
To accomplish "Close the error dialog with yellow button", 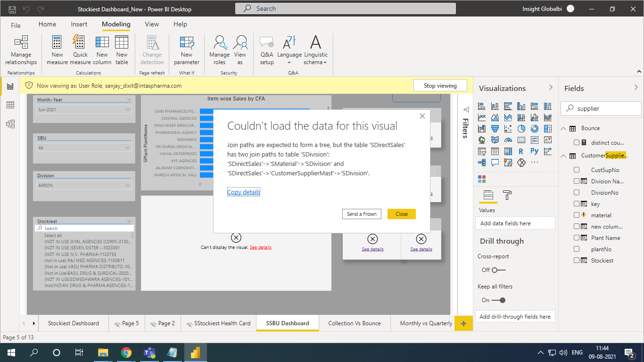I will [x=402, y=214].
